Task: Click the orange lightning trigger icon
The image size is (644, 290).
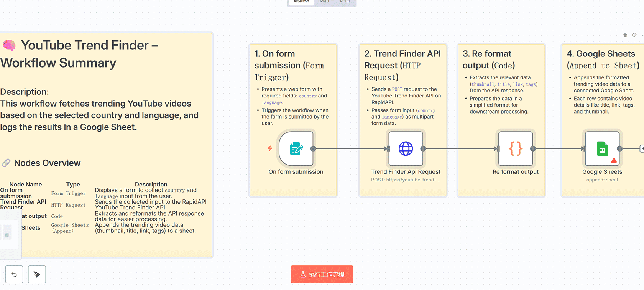Action: (x=270, y=148)
